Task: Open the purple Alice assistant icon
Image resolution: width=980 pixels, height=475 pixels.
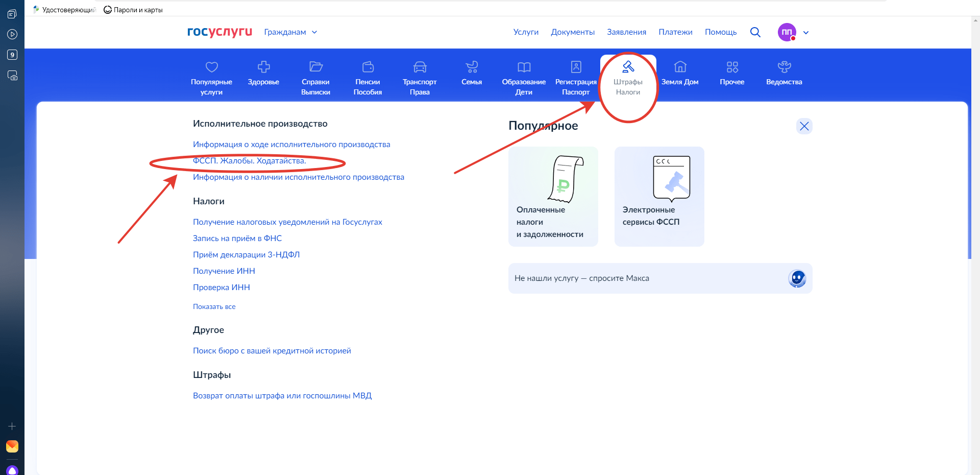Action: point(12,470)
